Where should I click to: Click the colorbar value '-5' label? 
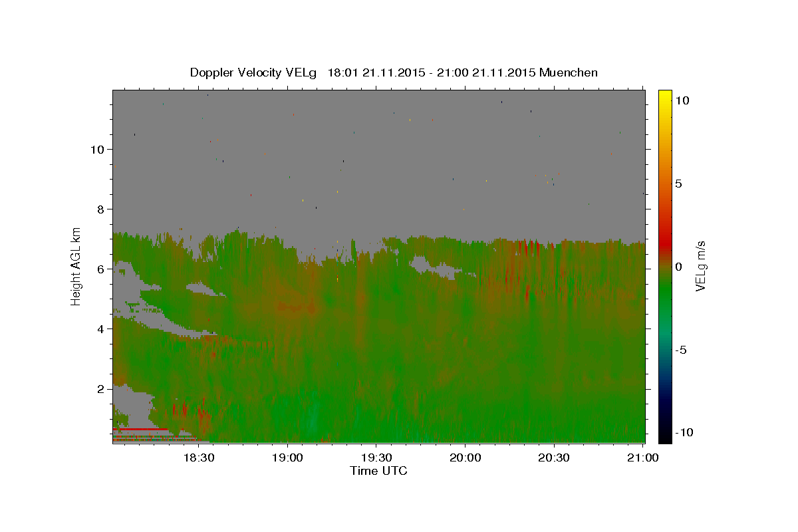pyautogui.click(x=681, y=350)
